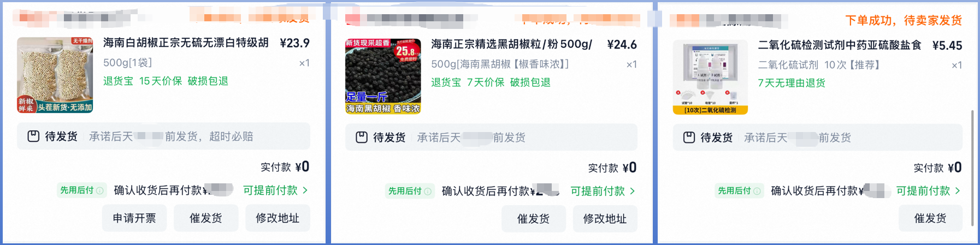Screen dimensions: 980x245
Task: Open 海南白胡椒 product title link
Action: [x=186, y=43]
